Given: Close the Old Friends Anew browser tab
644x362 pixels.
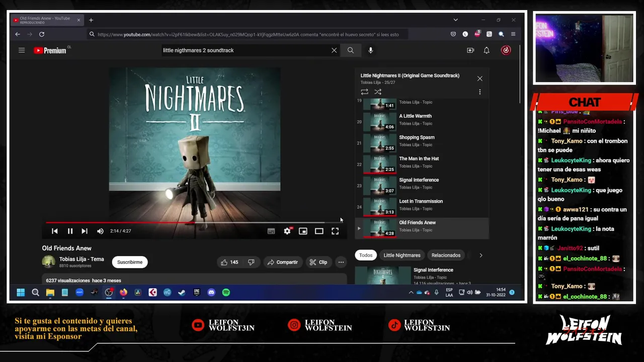Looking at the screenshot, I should (78, 20).
